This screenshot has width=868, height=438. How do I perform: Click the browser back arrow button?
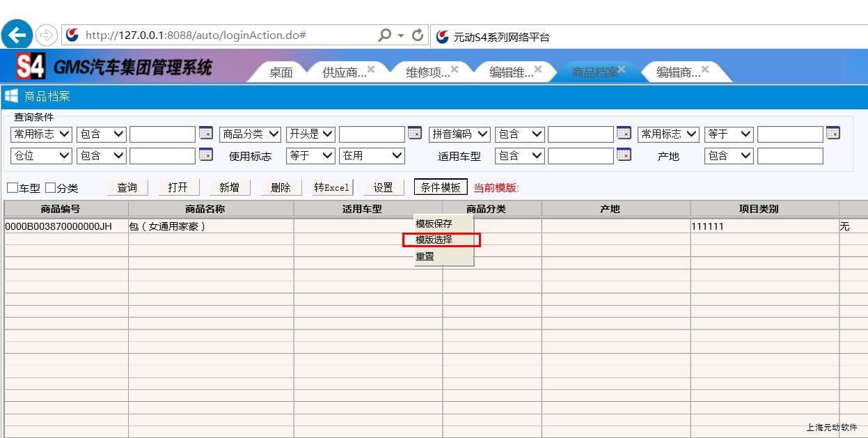click(17, 35)
